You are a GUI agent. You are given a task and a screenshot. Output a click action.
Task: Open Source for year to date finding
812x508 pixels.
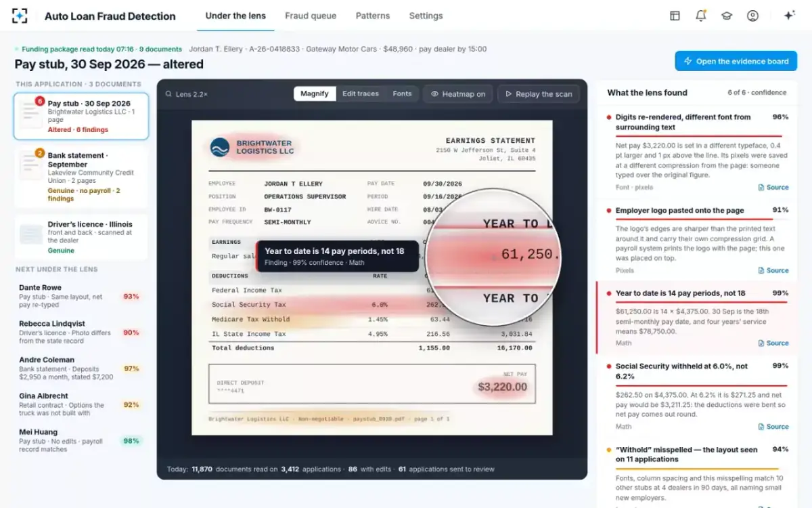[x=773, y=343]
